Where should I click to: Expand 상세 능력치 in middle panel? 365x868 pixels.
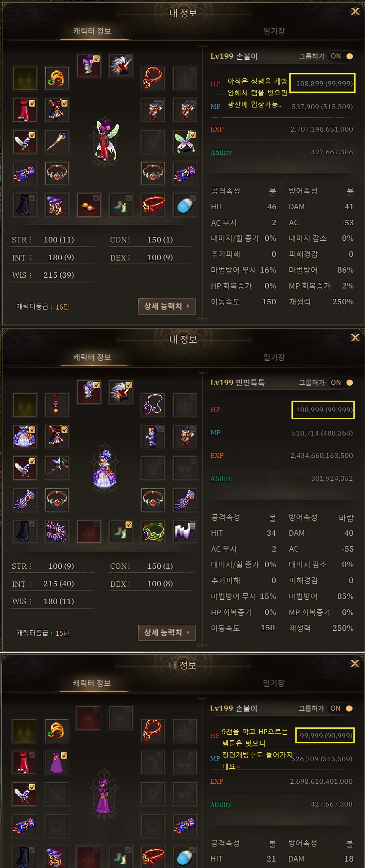pyautogui.click(x=167, y=632)
